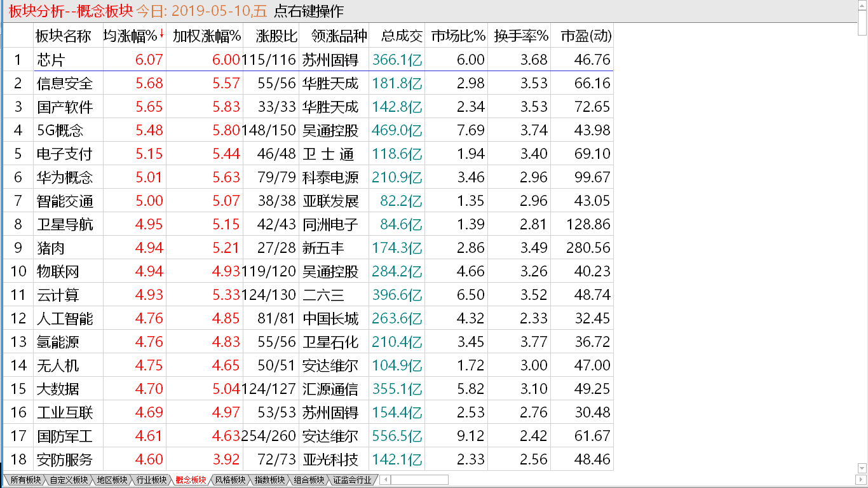Open the 行业板块 tab
This screenshot has height=488, width=868.
point(151,480)
